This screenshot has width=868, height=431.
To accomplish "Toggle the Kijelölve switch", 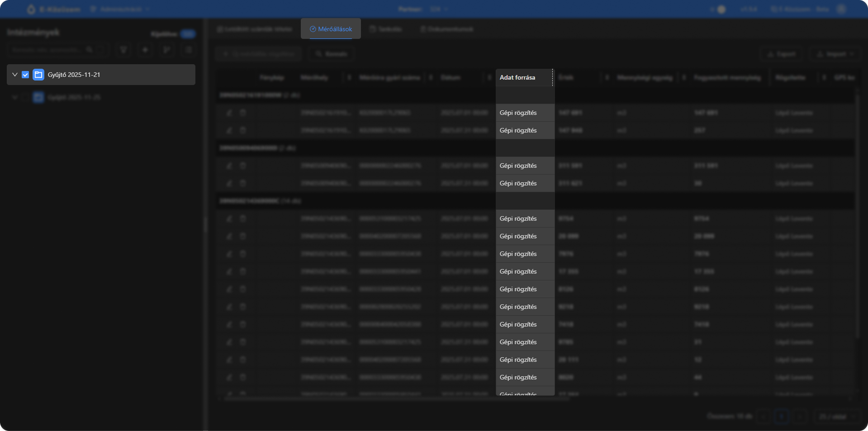I will pyautogui.click(x=188, y=34).
